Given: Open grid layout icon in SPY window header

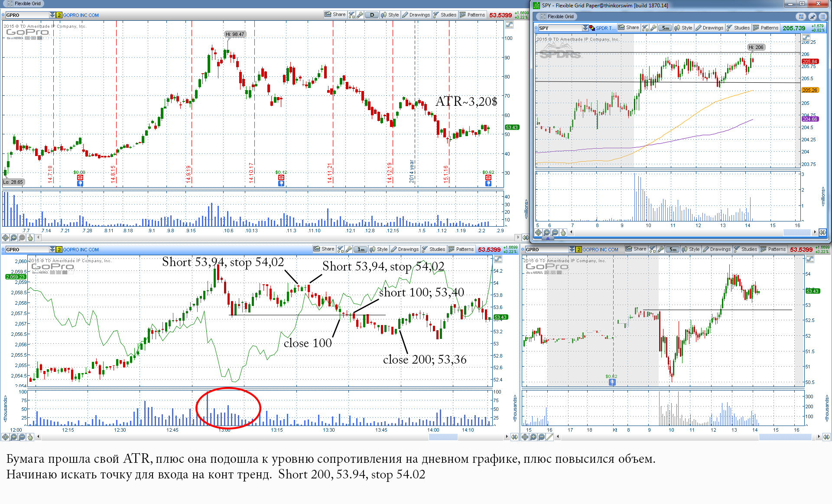Looking at the screenshot, I should (801, 16).
